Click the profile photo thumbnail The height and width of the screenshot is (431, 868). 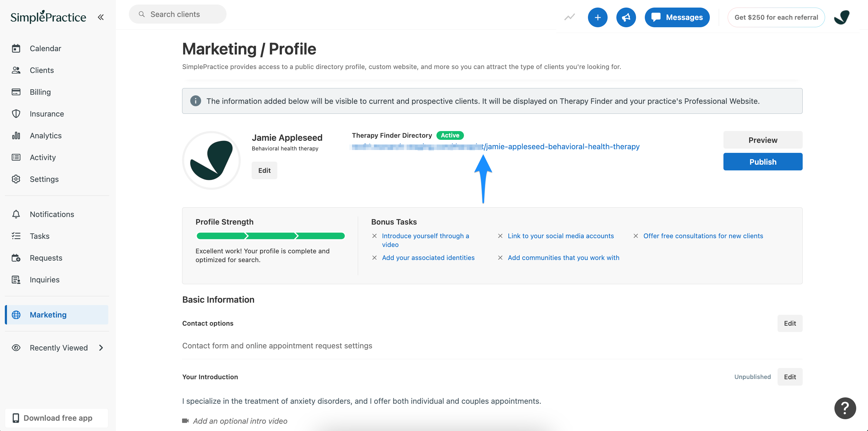coord(211,160)
